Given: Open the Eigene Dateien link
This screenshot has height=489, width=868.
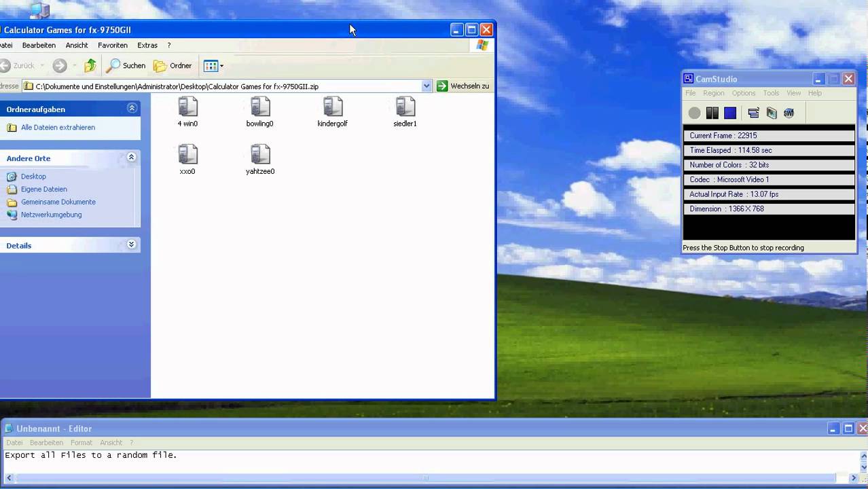Looking at the screenshot, I should coord(43,189).
